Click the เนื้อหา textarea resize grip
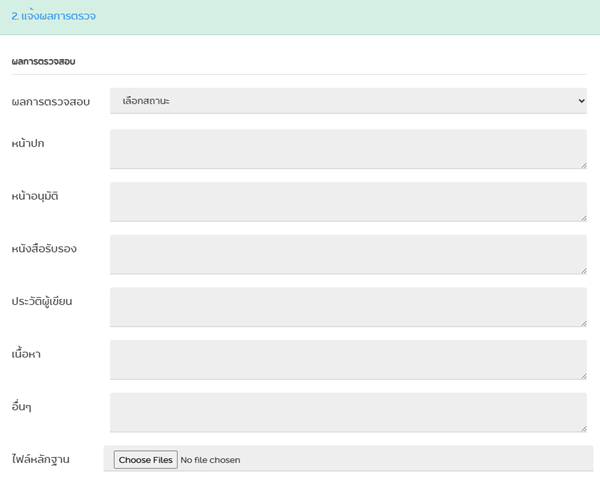 click(582, 375)
